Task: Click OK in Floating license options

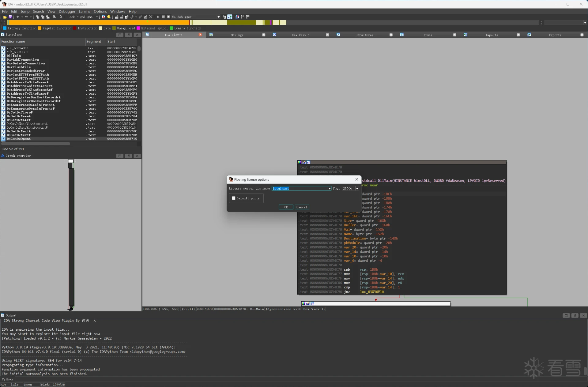Action: tap(286, 207)
